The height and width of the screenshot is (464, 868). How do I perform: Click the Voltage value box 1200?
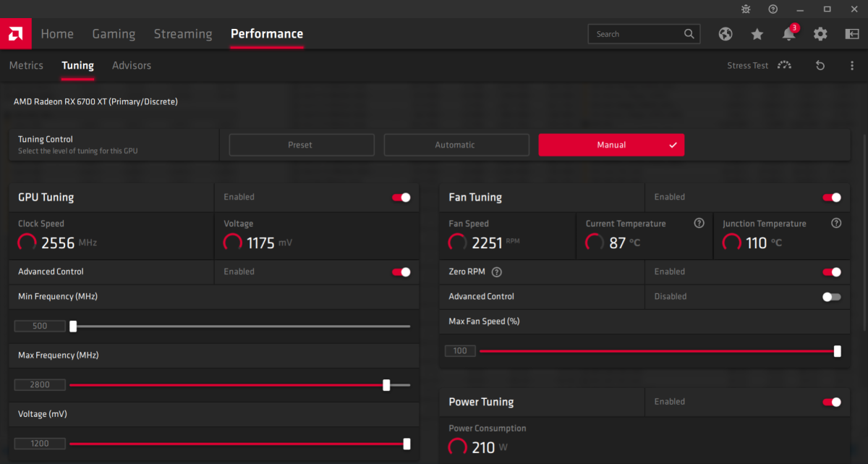[x=40, y=444]
